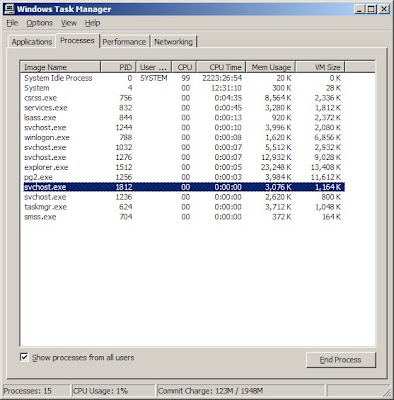
Task: Minimize the Task Manager window
Action: (x=359, y=9)
